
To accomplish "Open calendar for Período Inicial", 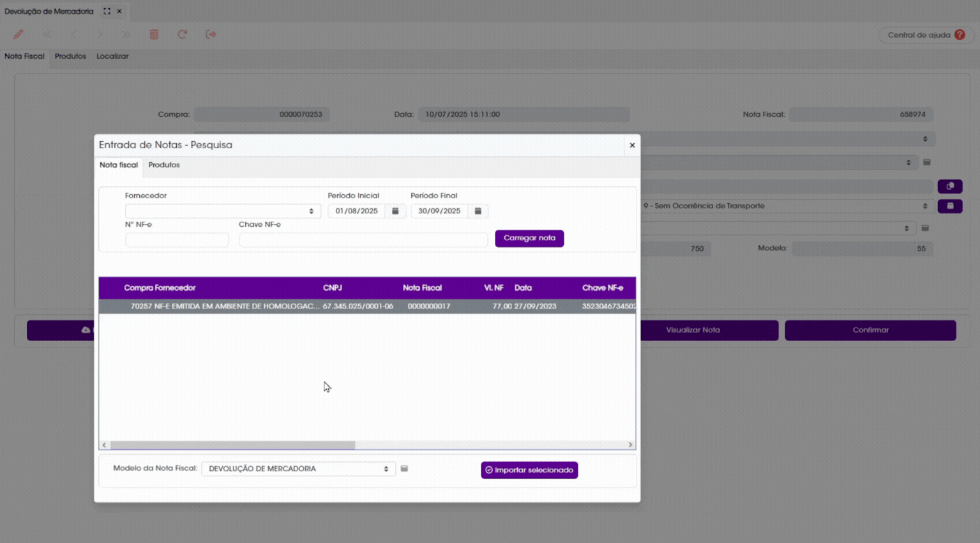I will (395, 211).
